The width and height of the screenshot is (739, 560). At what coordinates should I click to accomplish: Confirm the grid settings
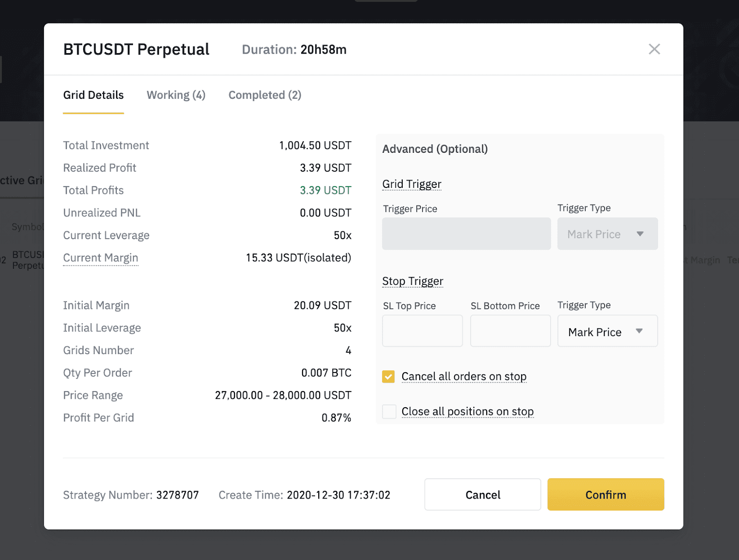[x=606, y=494]
